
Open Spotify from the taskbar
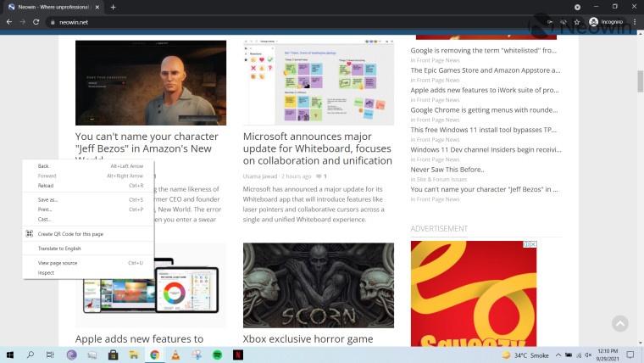click(x=217, y=355)
